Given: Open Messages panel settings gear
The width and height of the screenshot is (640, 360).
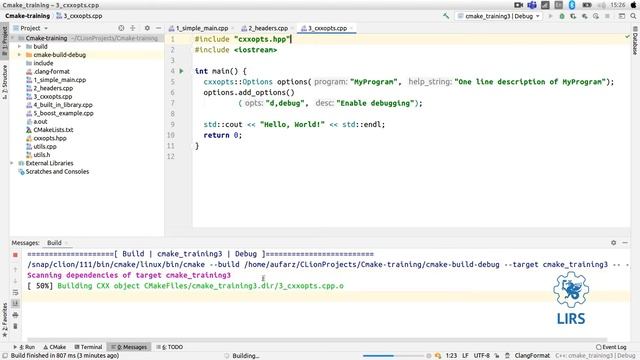Looking at the screenshot, I should [613, 243].
